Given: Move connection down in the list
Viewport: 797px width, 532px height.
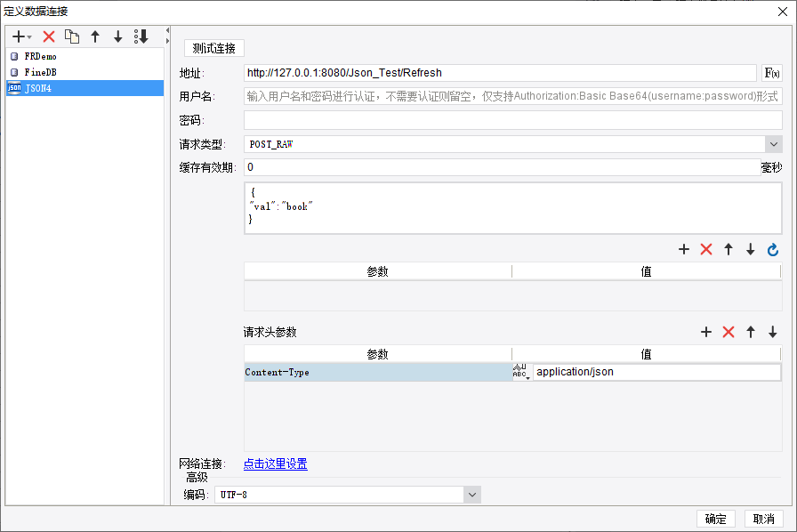Looking at the screenshot, I should [x=118, y=36].
